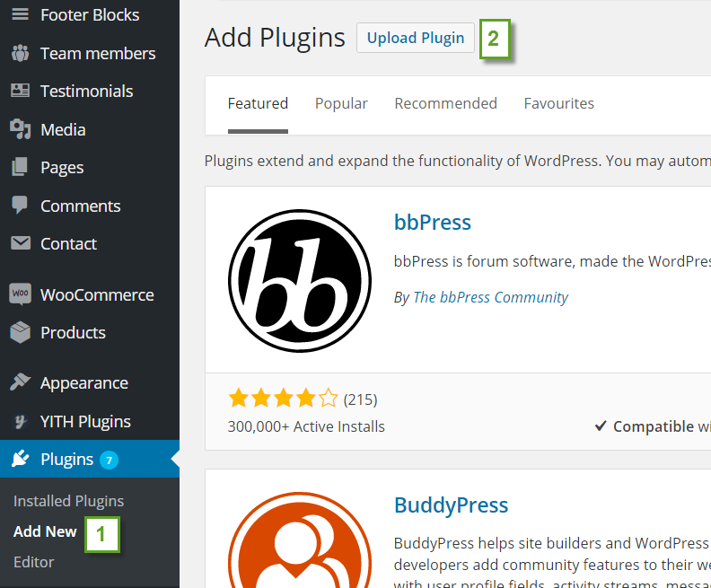Click the Testimonials card icon
This screenshot has height=588, width=711.
click(x=20, y=91)
